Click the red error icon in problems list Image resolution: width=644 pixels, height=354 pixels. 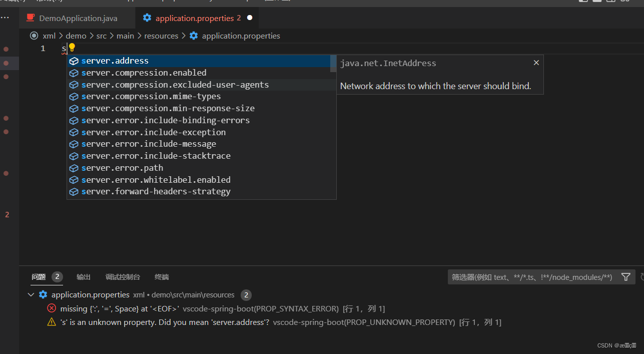click(52, 308)
